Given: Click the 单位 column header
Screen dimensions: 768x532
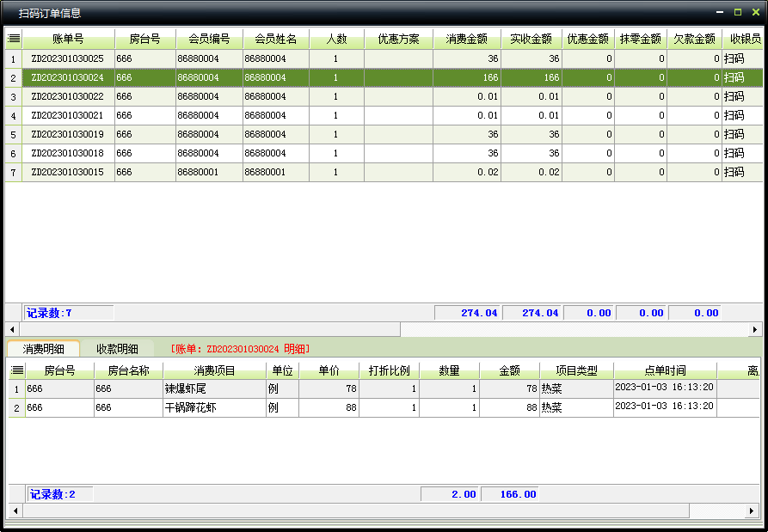Looking at the screenshot, I should click(x=283, y=370).
